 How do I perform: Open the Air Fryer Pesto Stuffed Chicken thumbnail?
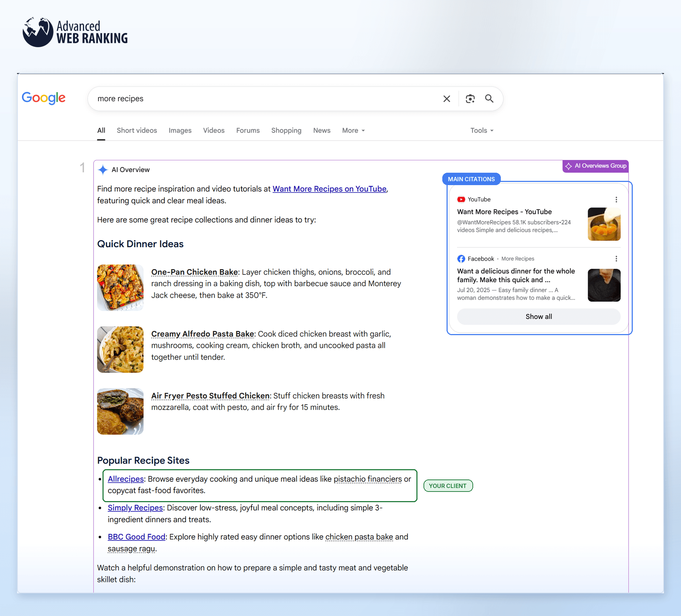[x=120, y=411]
